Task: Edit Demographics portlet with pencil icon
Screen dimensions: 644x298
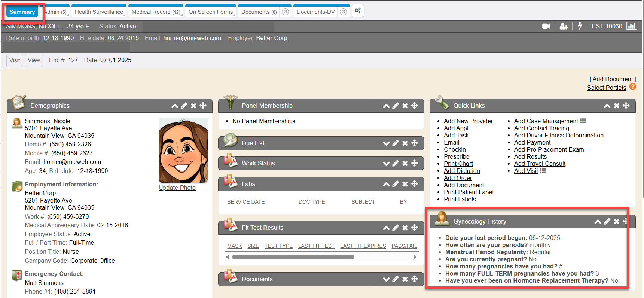Action: coord(184,106)
